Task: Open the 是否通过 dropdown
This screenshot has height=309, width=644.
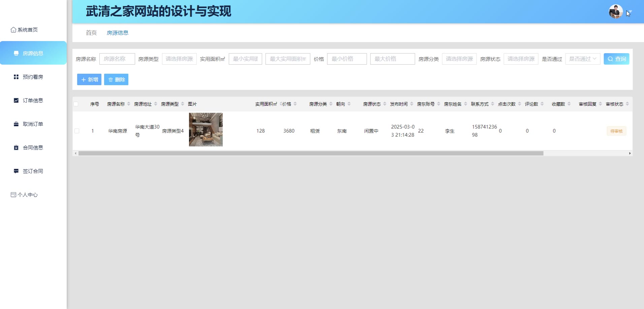Action: point(582,59)
